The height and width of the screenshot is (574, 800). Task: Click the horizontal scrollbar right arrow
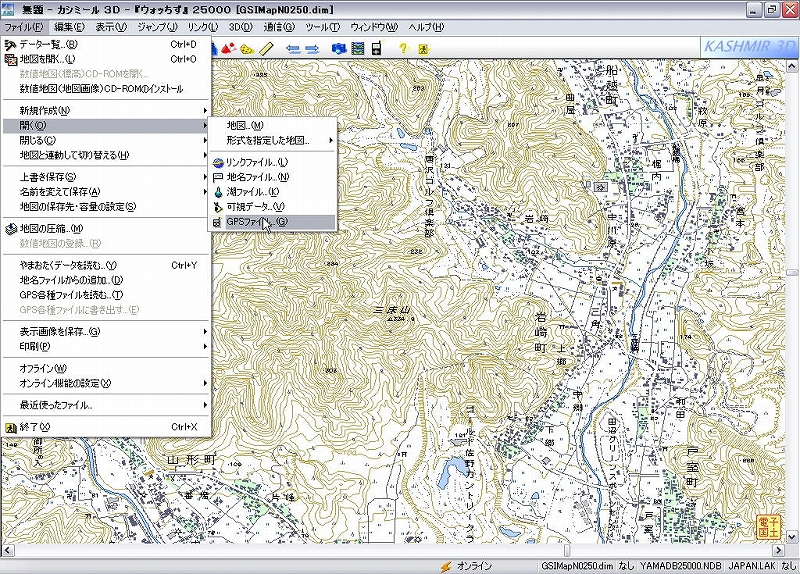coord(779,550)
